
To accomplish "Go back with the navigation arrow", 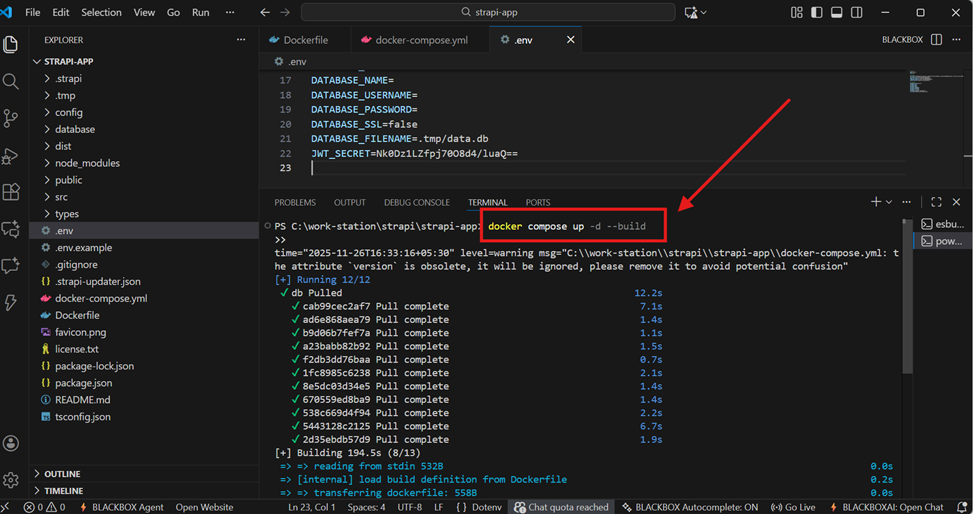I will point(265,12).
